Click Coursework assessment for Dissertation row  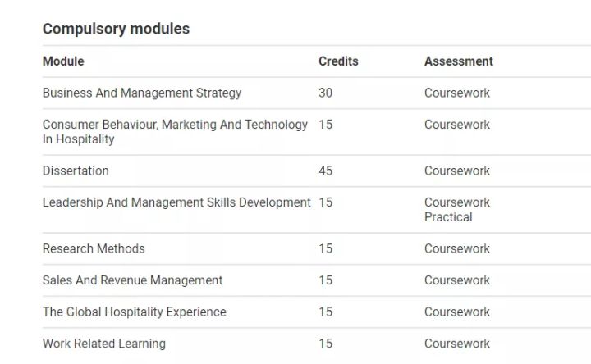tap(456, 171)
